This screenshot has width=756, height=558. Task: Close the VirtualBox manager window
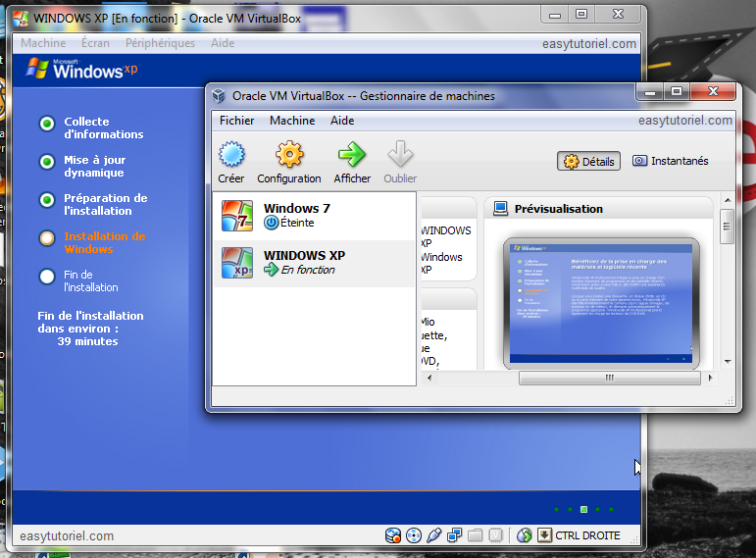(x=713, y=91)
